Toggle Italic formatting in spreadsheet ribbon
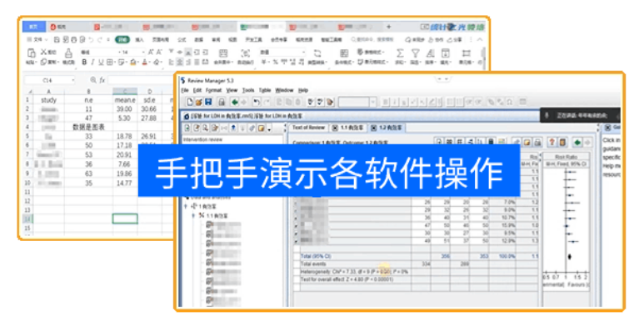The height and width of the screenshot is (322, 644). (92, 62)
